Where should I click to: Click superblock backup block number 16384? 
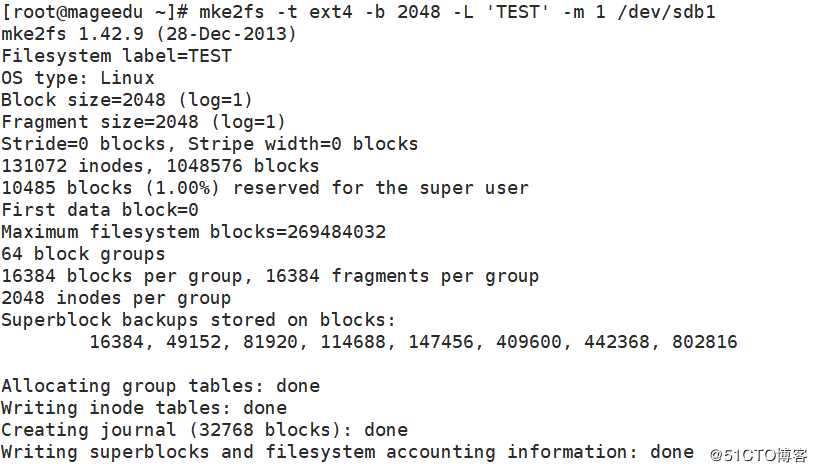116,342
